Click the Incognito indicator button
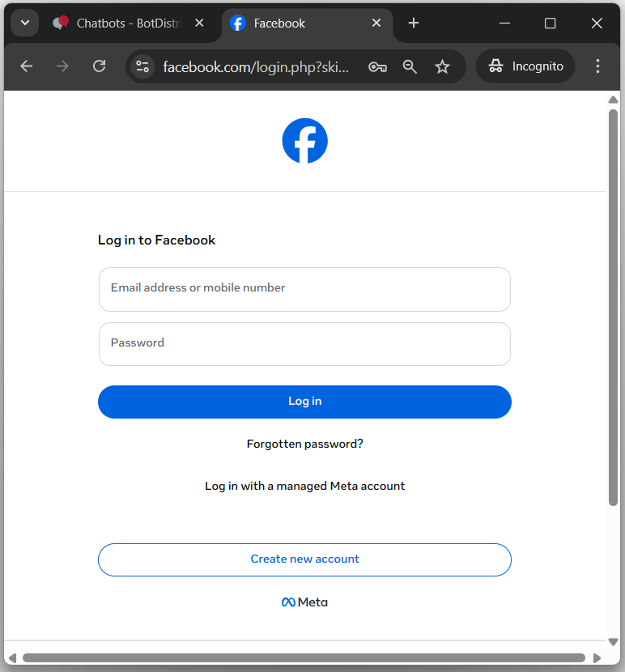The image size is (625, 672). click(525, 66)
